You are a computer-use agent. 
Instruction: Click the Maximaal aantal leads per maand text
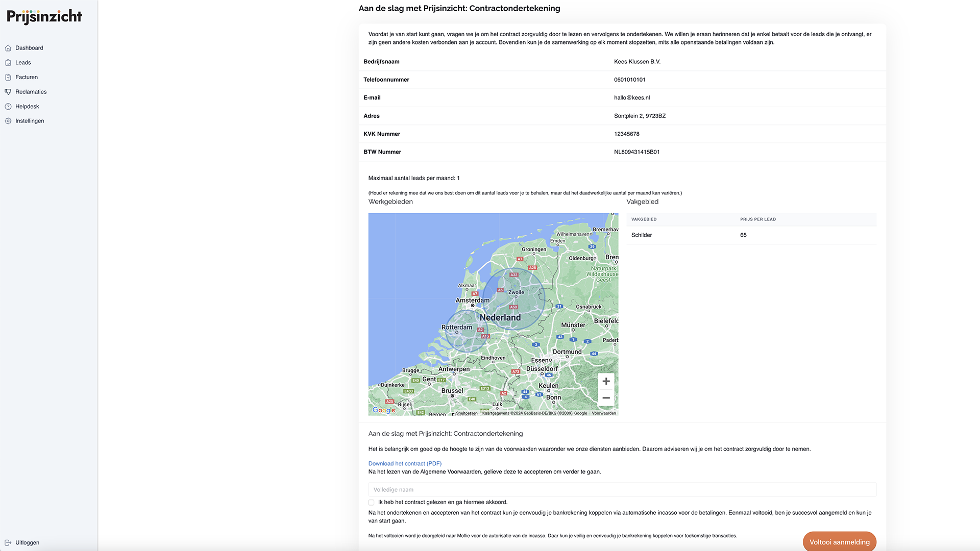click(414, 178)
